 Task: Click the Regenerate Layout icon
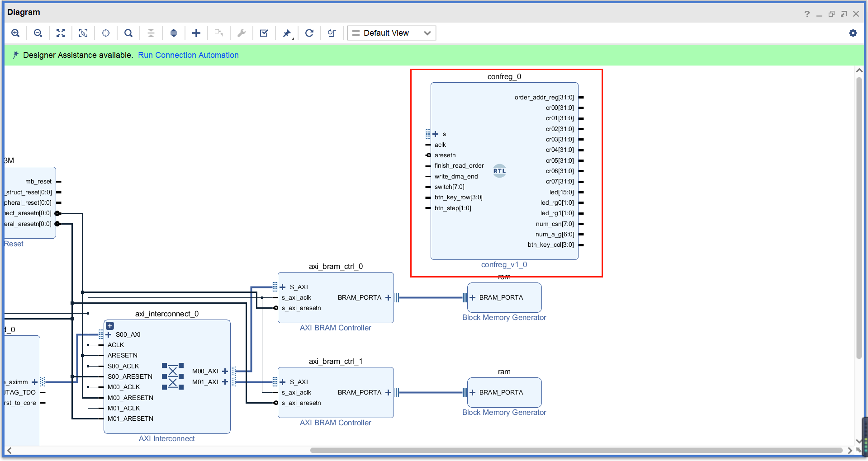tap(309, 33)
